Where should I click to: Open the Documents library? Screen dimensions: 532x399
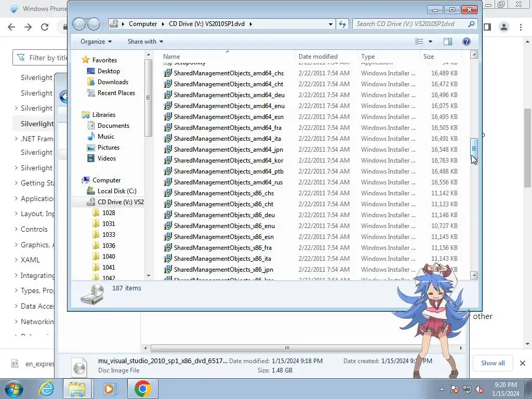point(113,126)
